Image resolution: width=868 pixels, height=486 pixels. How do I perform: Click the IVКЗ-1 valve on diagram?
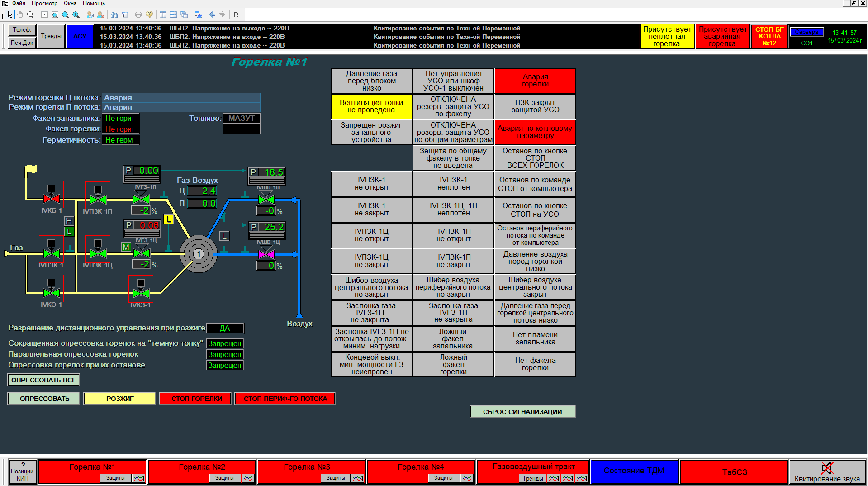(141, 293)
